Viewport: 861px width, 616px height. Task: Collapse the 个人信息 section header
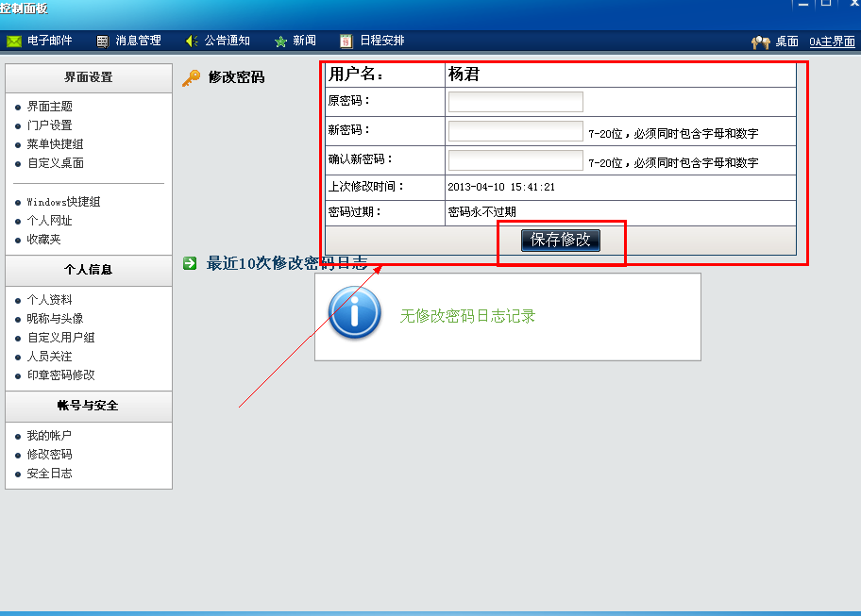click(89, 270)
